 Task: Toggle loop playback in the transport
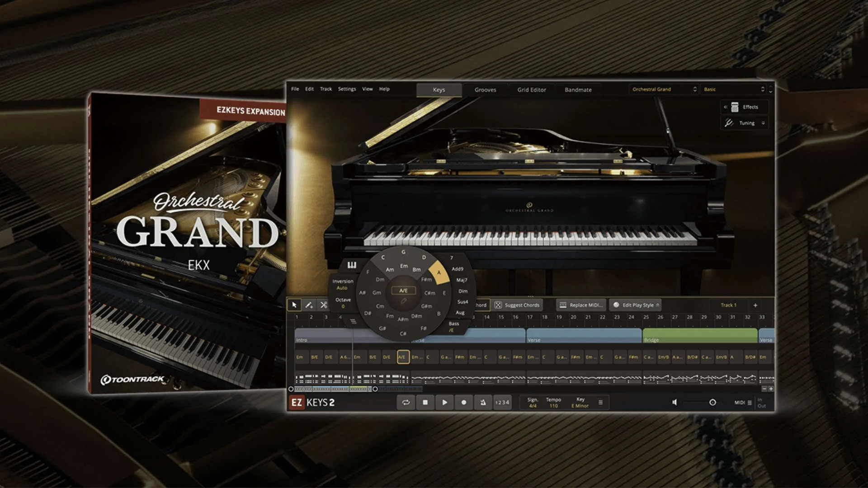406,403
